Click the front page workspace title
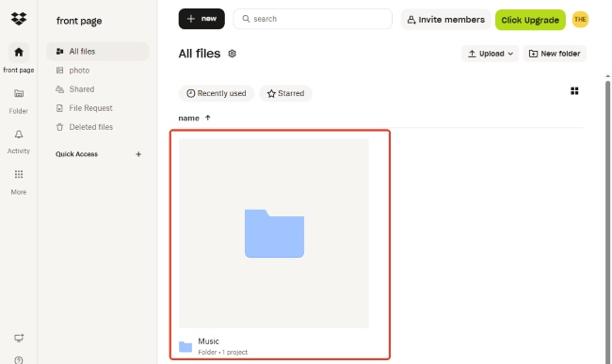 click(79, 21)
